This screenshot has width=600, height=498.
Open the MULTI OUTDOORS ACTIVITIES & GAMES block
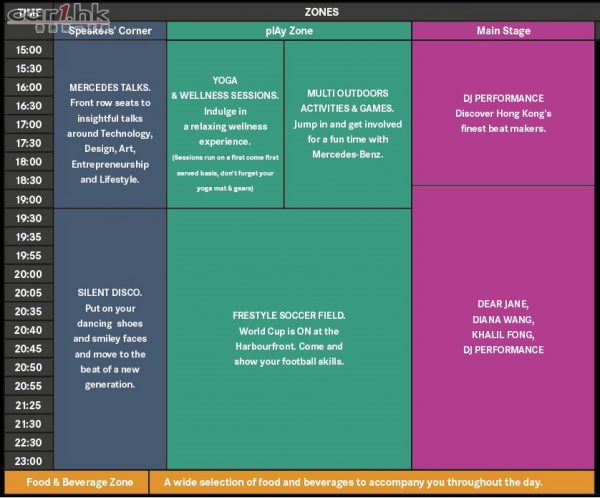[x=348, y=124]
